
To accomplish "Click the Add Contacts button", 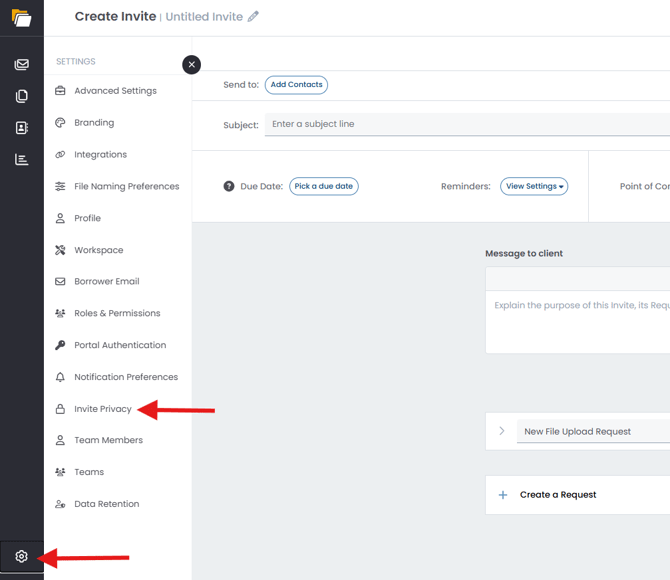I will 296,85.
